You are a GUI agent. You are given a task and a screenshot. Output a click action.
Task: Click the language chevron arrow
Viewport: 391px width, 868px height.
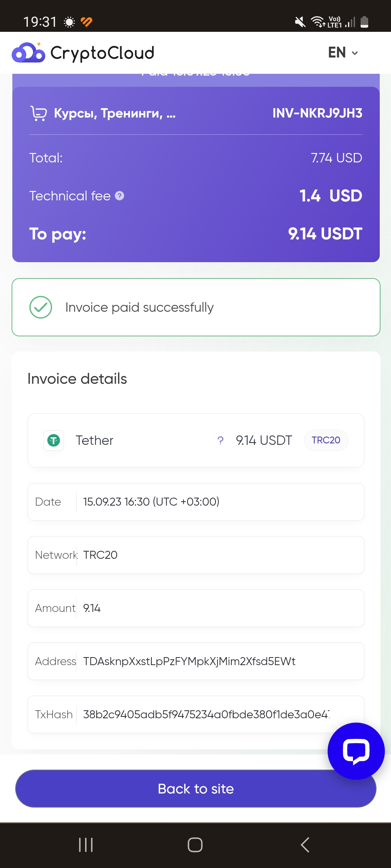pyautogui.click(x=355, y=53)
